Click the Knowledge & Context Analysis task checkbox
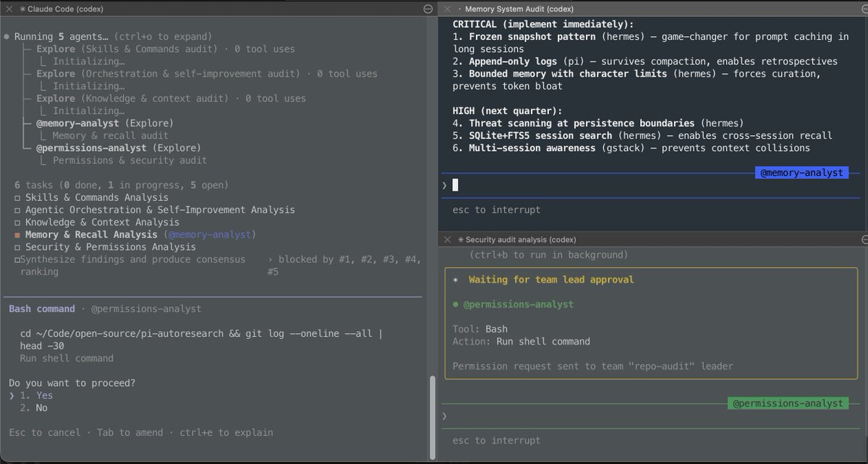Screen dimensions: 868x464 pos(17,222)
